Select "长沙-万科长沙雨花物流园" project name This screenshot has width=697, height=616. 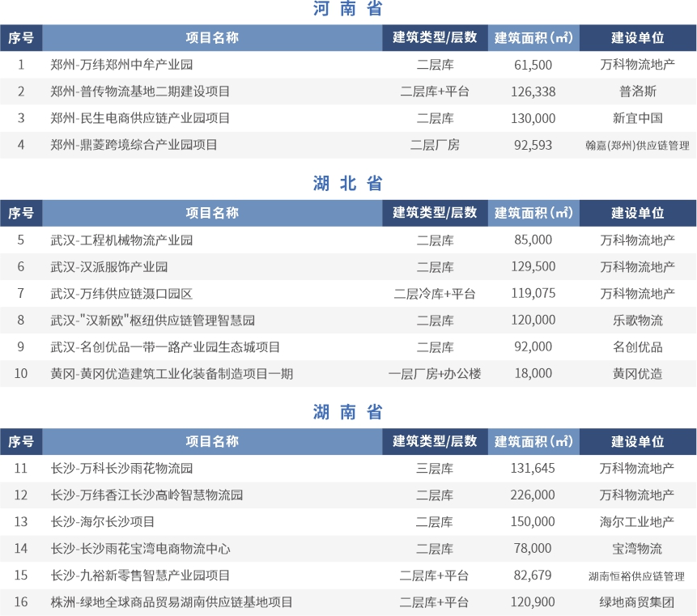pos(121,469)
